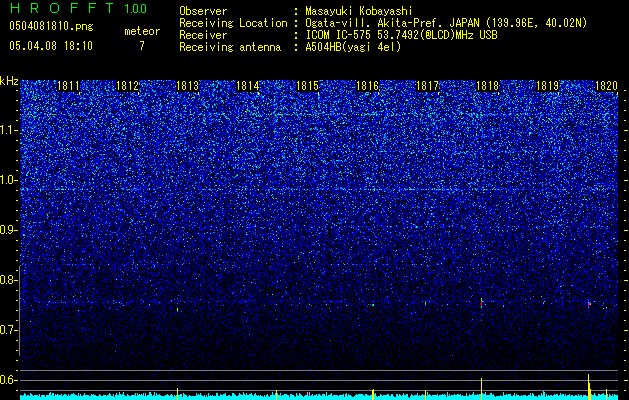Click the gray vertical range bar at left edge
The image size is (629, 400).
[x=19, y=310]
